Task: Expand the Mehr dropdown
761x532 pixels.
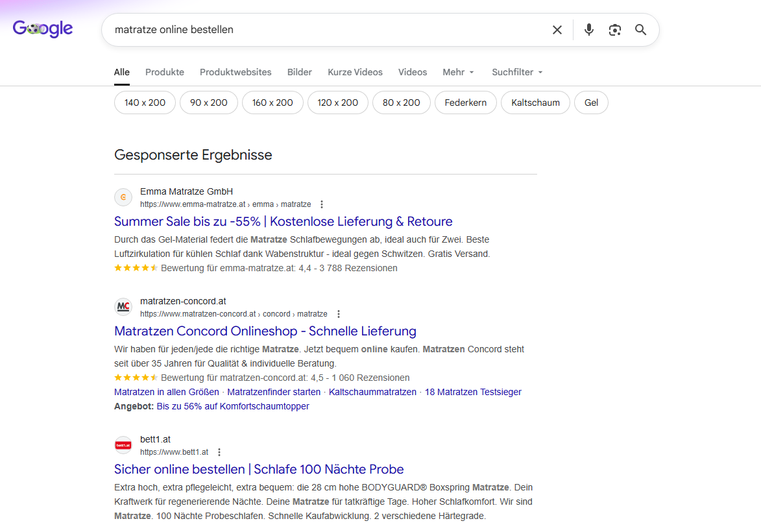Action: point(458,72)
